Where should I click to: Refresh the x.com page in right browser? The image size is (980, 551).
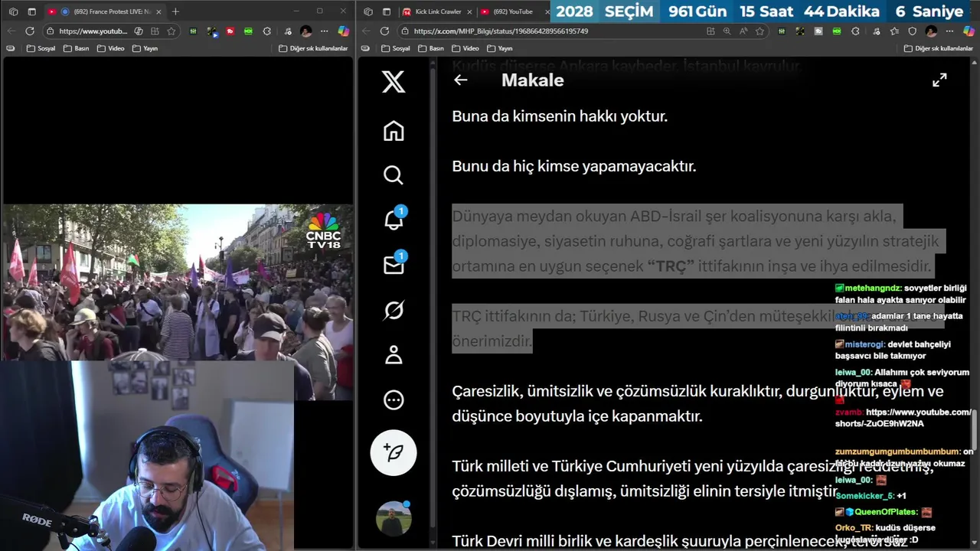pyautogui.click(x=384, y=31)
